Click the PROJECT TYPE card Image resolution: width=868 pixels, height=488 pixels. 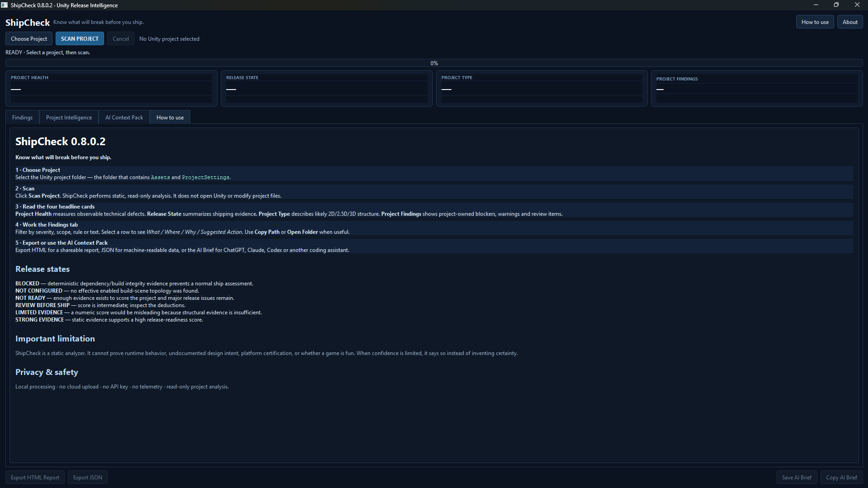[542, 89]
